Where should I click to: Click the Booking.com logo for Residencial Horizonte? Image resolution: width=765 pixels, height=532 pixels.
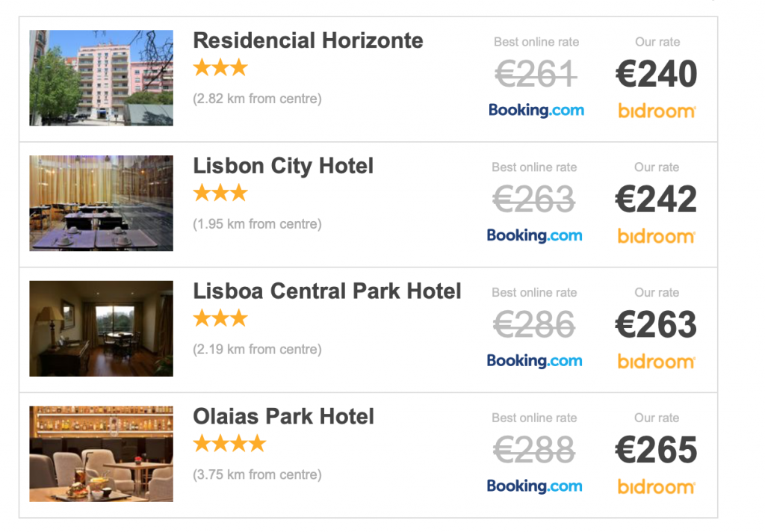536,111
